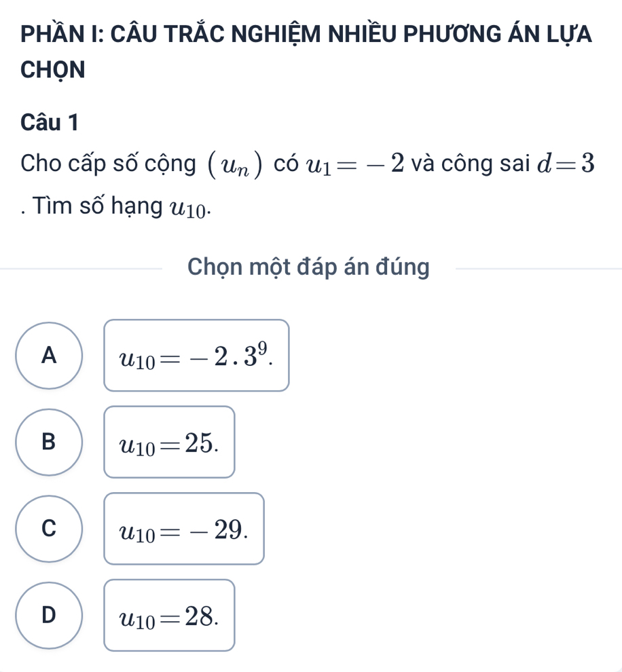Mark the circle labeled D

pyautogui.click(x=48, y=614)
